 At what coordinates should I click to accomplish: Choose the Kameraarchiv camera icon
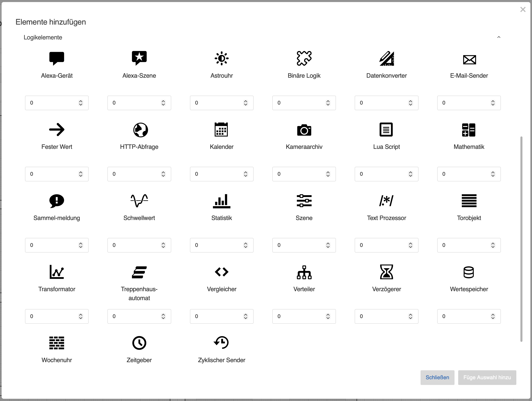304,130
